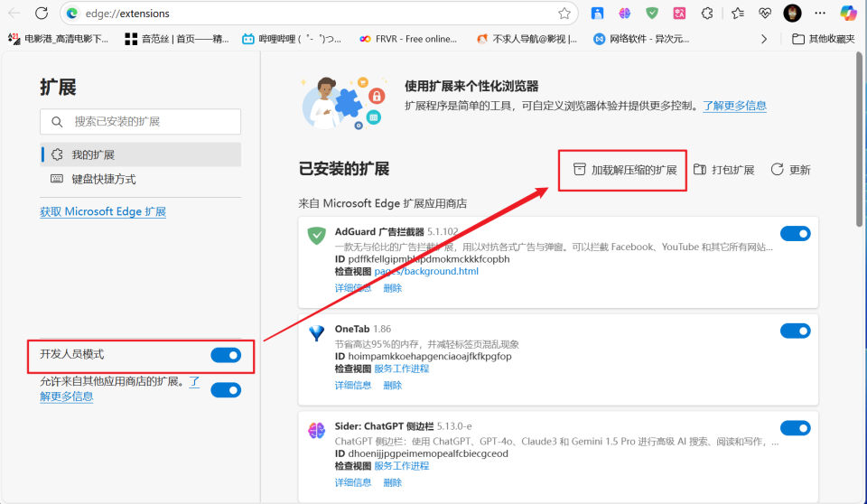Disable OneTab toggle
This screenshot has height=504, width=867.
(795, 331)
